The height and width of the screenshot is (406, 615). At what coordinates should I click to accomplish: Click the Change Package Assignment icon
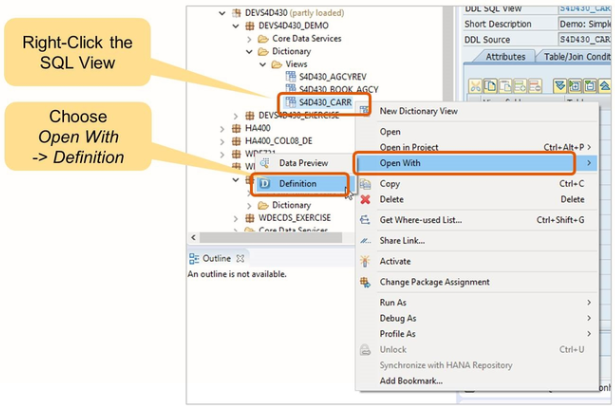click(365, 282)
